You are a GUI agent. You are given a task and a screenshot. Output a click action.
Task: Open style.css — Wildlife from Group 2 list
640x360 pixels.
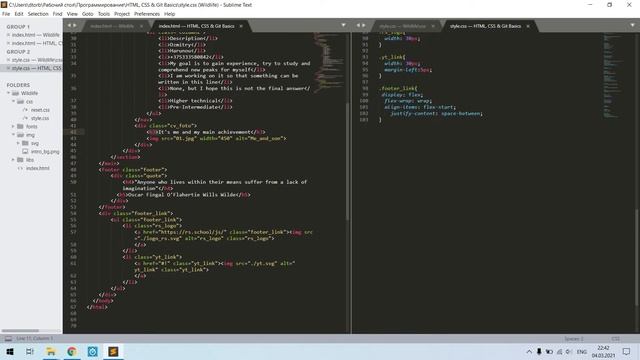pos(37,60)
